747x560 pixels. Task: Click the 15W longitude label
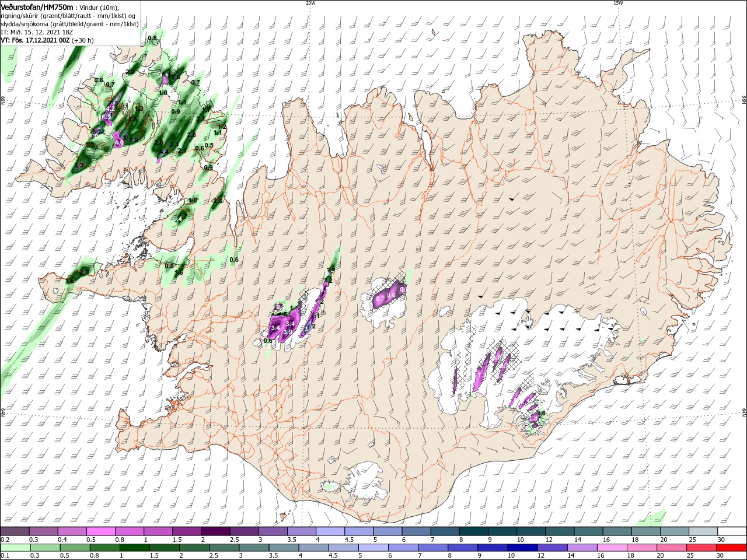click(x=618, y=3)
